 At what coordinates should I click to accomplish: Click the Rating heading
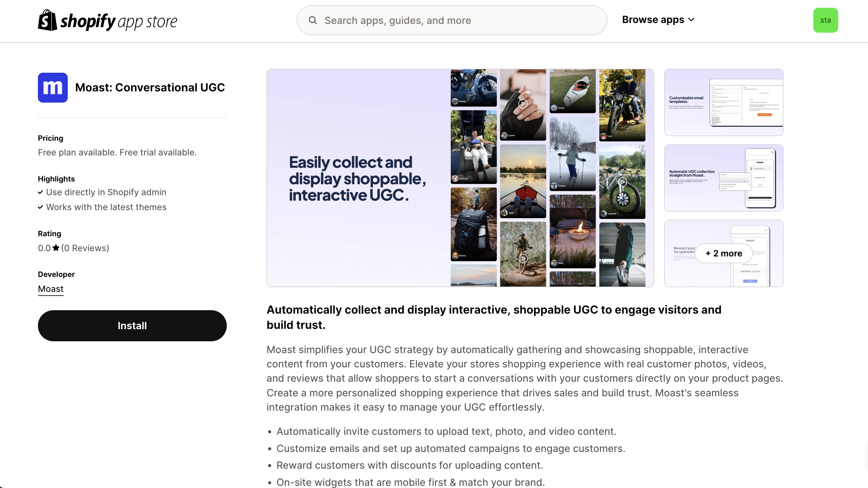click(49, 233)
